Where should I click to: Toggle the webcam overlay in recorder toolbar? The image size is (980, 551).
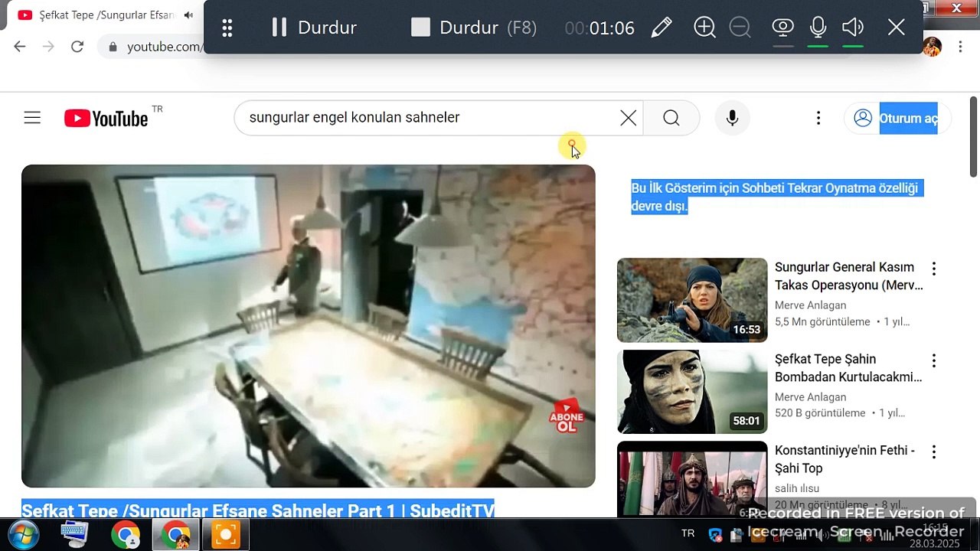click(x=782, y=28)
